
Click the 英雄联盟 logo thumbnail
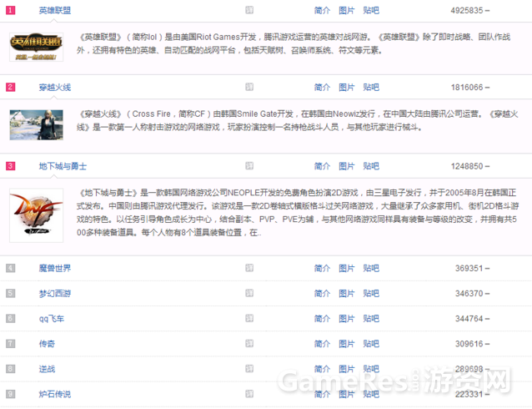coord(37,48)
